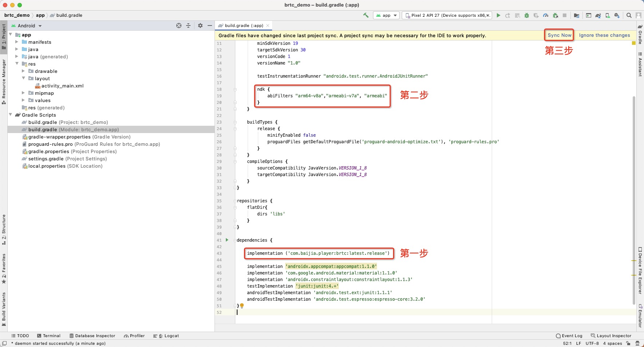Select gradle-wrapper.properties in the tree
Image resolution: width=644 pixels, height=347 pixels.
76,137
